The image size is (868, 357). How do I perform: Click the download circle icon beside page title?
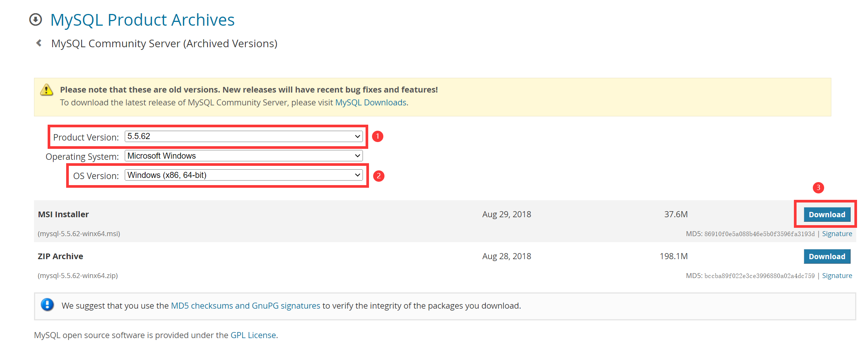36,20
